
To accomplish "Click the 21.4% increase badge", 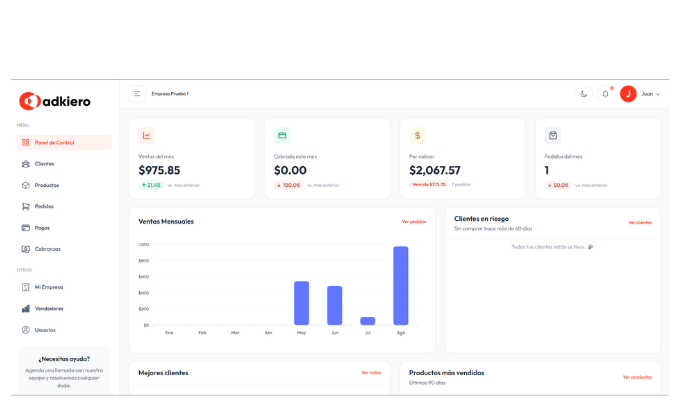I will click(151, 185).
